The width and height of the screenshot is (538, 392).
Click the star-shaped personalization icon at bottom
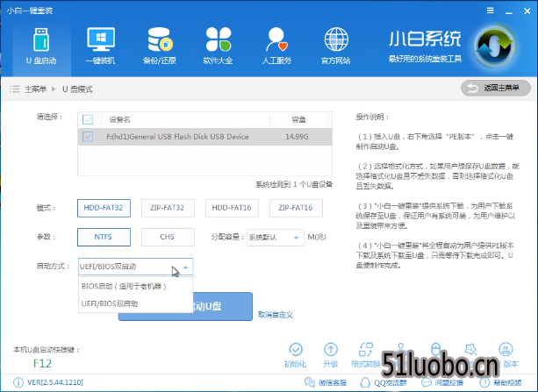470,350
